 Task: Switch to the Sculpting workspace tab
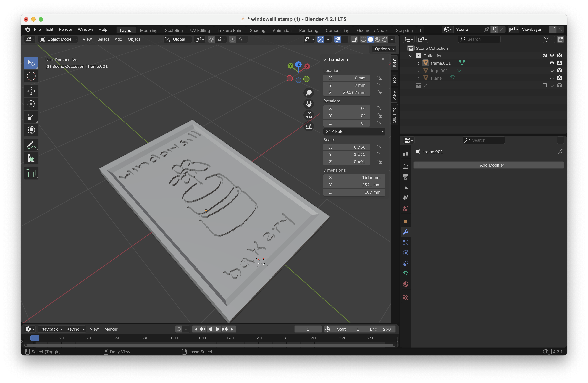174,30
